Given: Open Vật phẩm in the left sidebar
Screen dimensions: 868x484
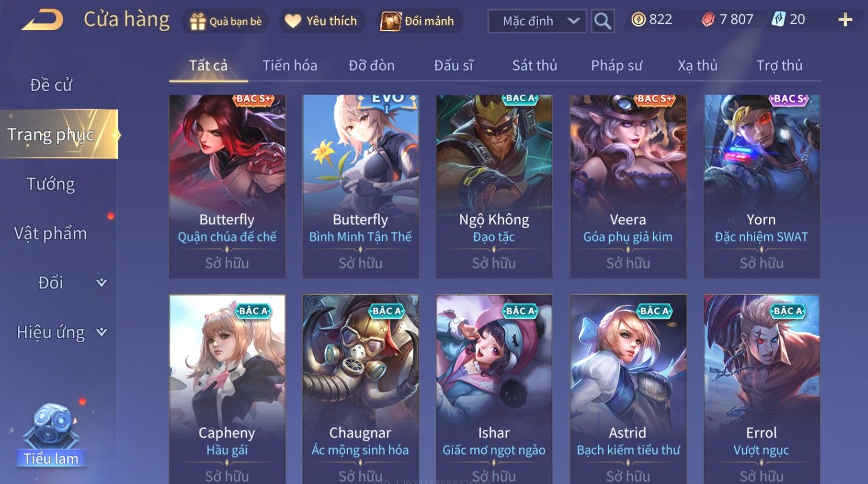Looking at the screenshot, I should click(51, 233).
